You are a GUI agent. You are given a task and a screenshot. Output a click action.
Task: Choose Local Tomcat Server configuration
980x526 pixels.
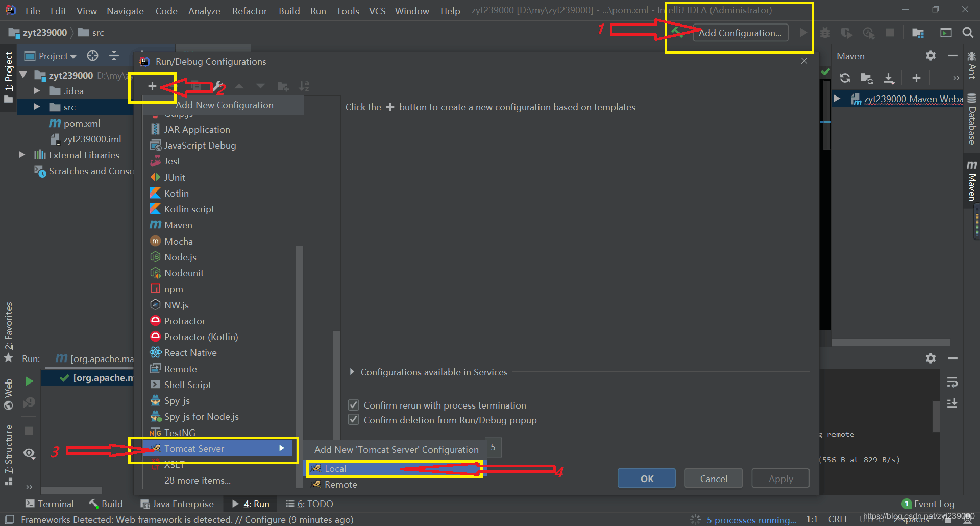click(395, 468)
